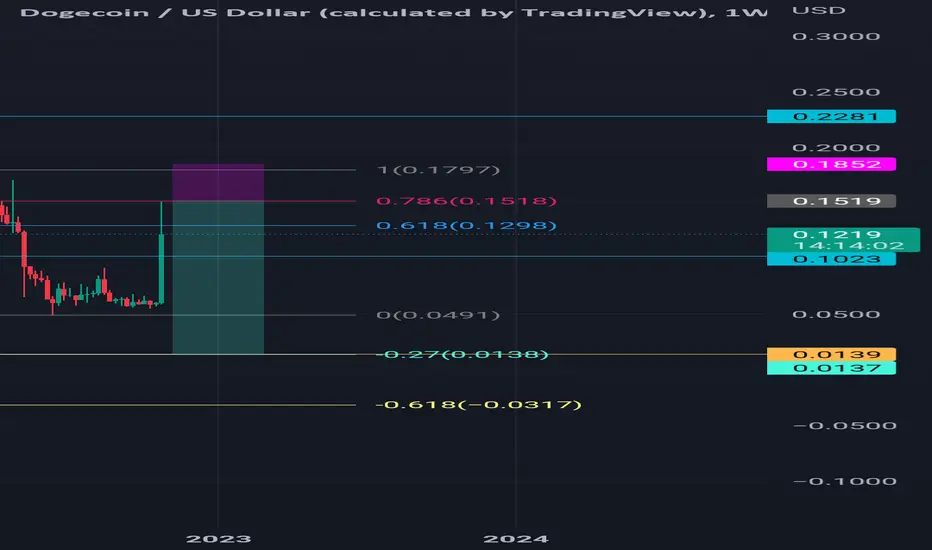Click the 0.2500 price scale tick

pyautogui.click(x=836, y=92)
